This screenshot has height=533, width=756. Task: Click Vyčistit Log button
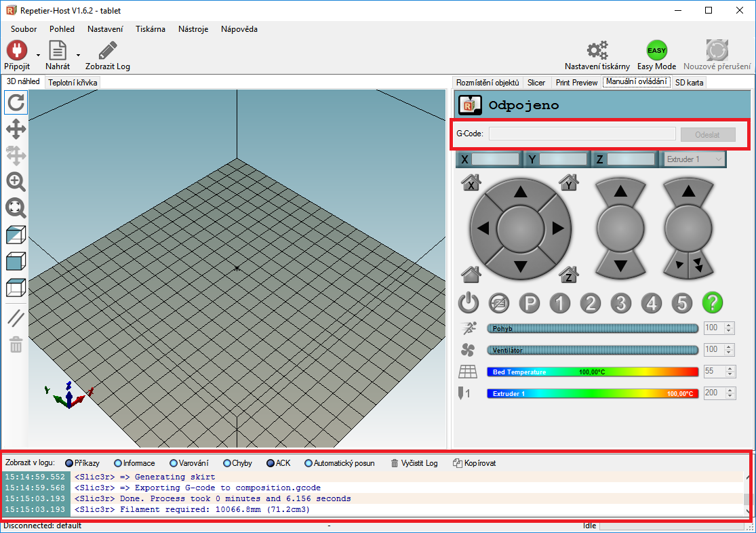[414, 463]
